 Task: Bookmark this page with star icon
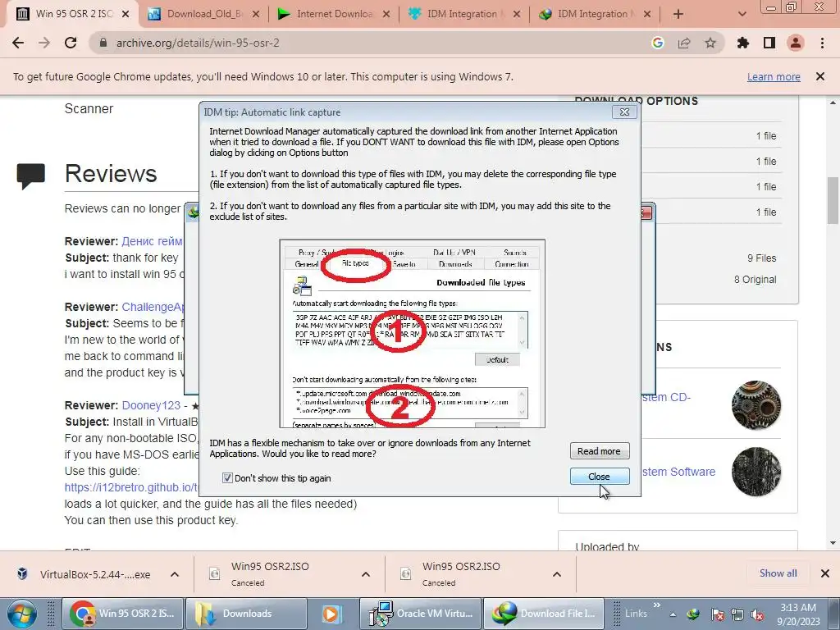coord(710,43)
